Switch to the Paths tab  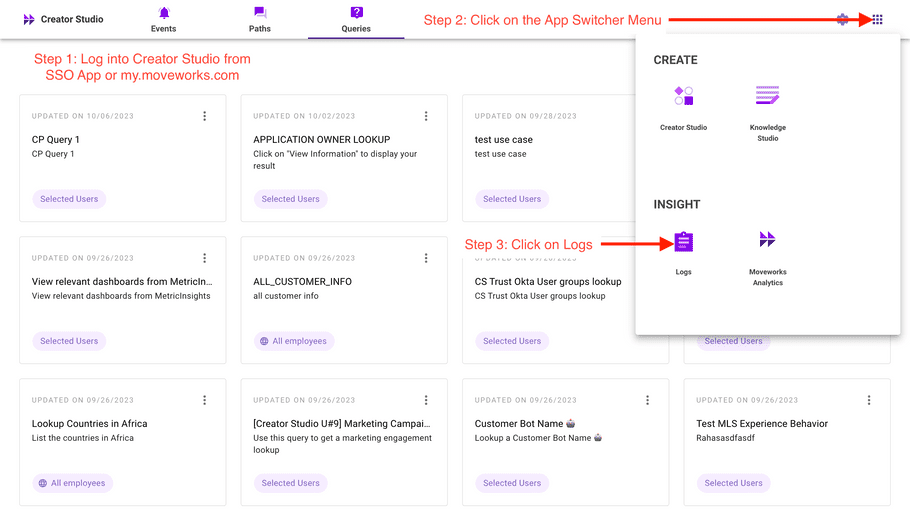click(259, 19)
